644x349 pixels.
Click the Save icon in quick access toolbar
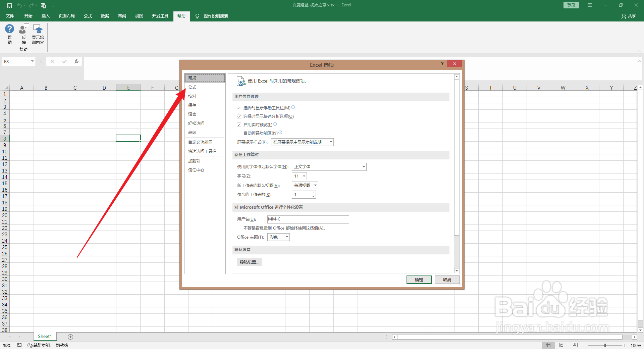(10, 5)
